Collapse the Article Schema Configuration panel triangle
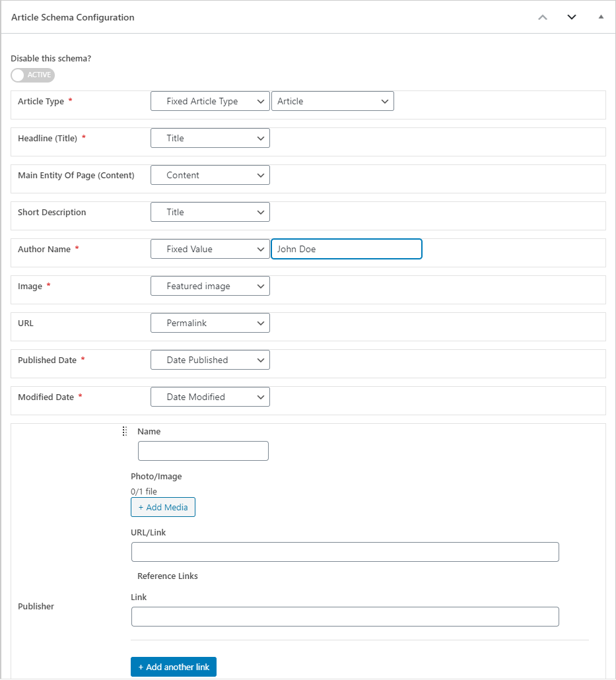 (601, 17)
